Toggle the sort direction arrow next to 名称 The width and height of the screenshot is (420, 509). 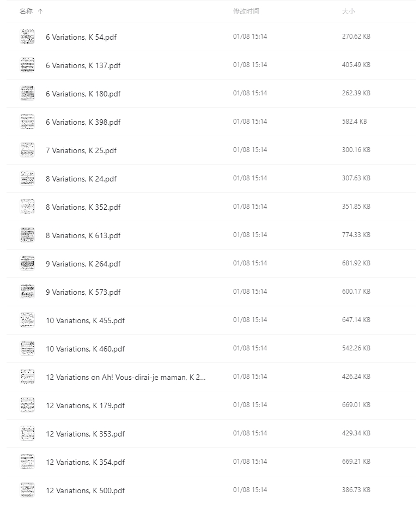[x=40, y=11]
